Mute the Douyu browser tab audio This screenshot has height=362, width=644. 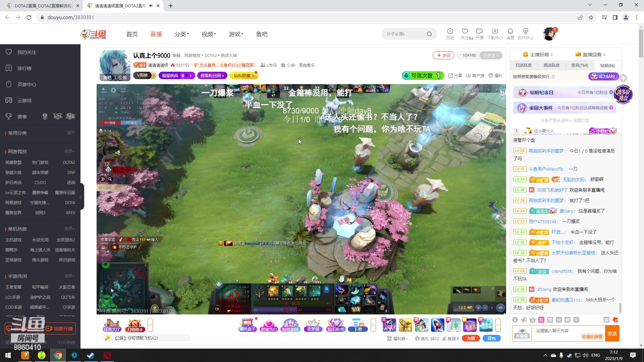151,6
